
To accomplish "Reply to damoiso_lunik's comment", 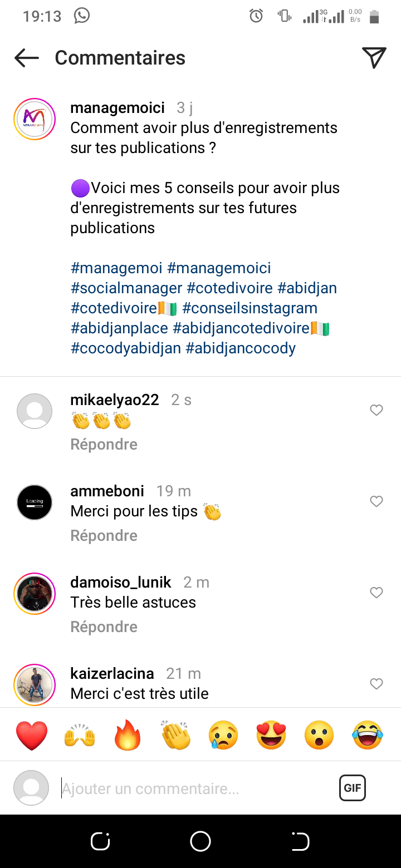I will [x=104, y=627].
